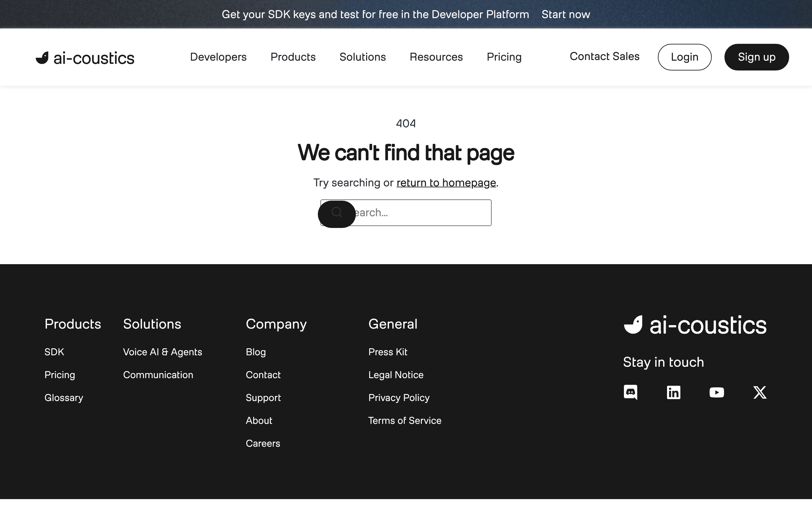
Task: Click the Sign up button
Action: click(756, 57)
